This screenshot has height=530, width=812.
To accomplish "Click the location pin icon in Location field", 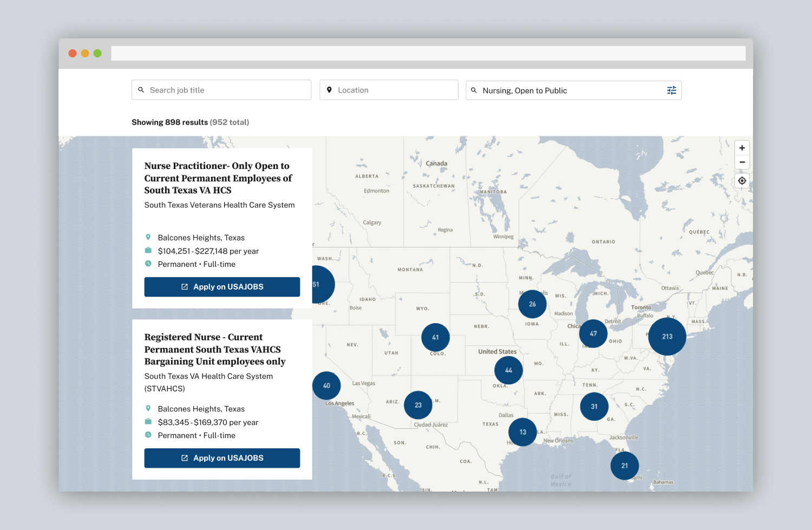I will pyautogui.click(x=329, y=90).
